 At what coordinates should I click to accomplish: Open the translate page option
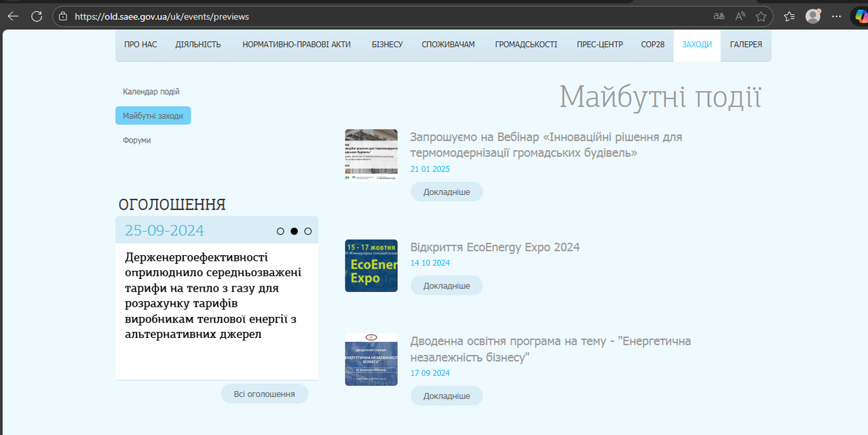tap(719, 16)
